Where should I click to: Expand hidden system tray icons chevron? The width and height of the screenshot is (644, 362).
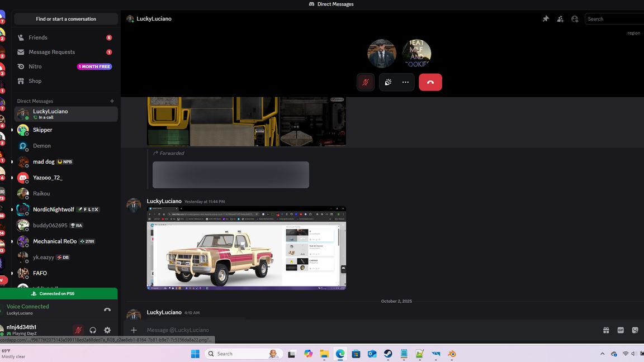(602, 354)
